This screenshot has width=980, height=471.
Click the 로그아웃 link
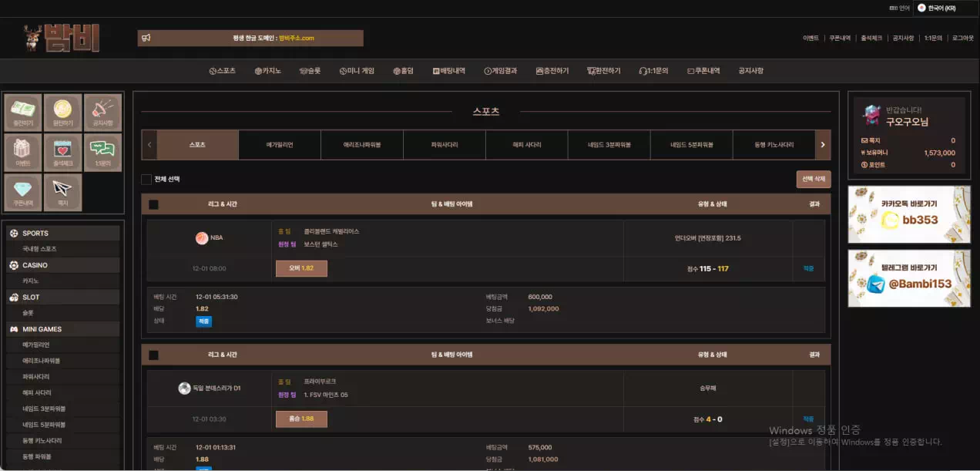click(x=962, y=38)
